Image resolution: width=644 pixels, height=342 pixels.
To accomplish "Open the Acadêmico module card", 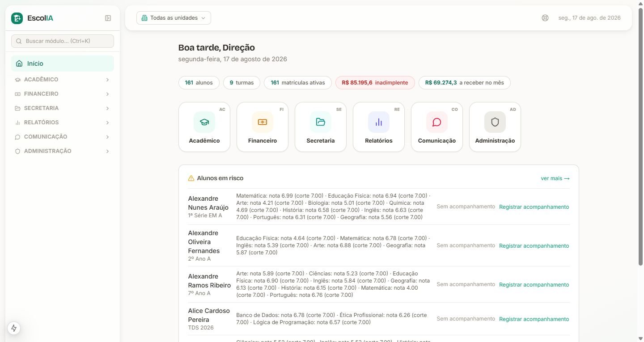I will coord(204,127).
